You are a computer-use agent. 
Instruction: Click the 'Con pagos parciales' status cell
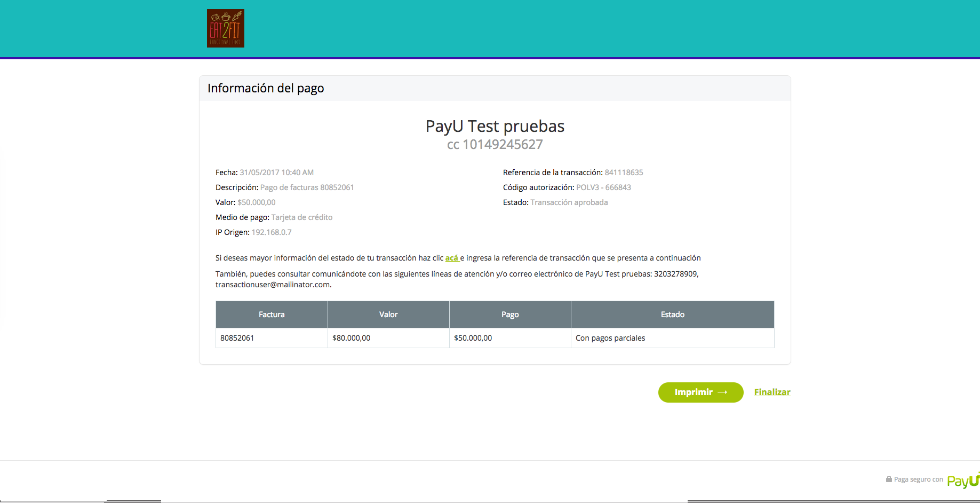610,337
